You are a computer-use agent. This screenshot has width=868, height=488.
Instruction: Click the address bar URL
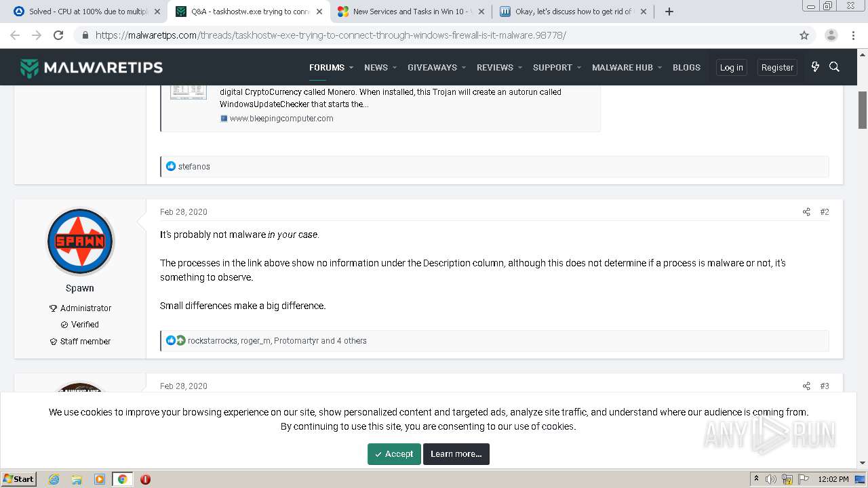point(331,35)
